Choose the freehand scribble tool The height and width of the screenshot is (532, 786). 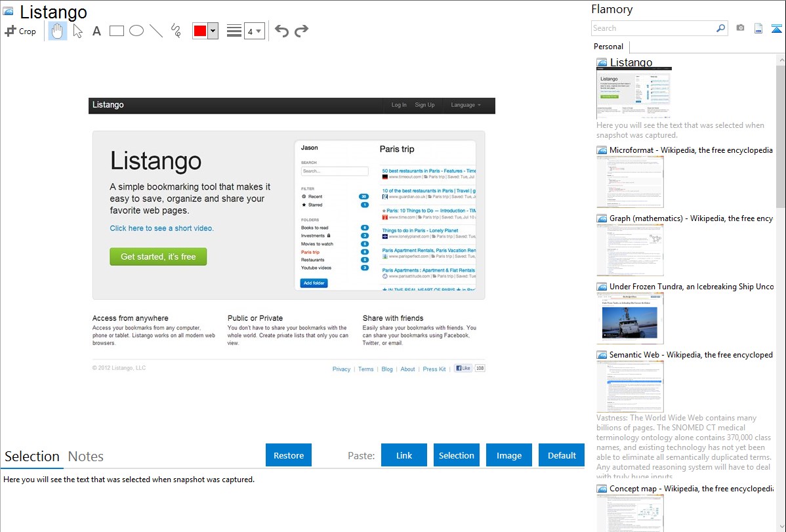point(176,31)
